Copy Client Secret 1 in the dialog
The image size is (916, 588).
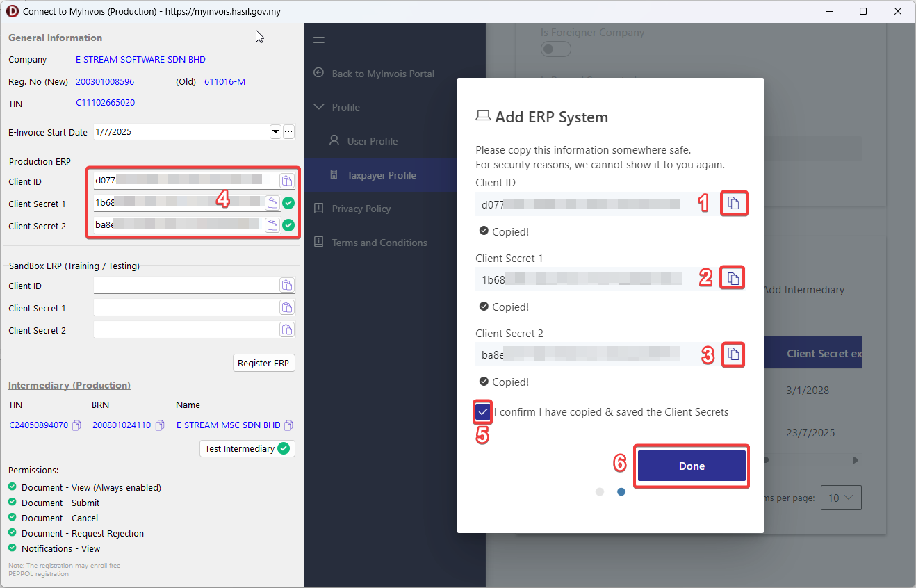tap(733, 278)
